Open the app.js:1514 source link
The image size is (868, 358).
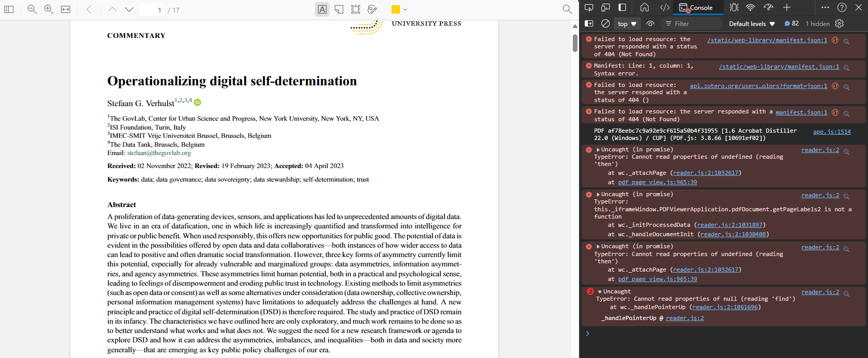pyautogui.click(x=832, y=132)
